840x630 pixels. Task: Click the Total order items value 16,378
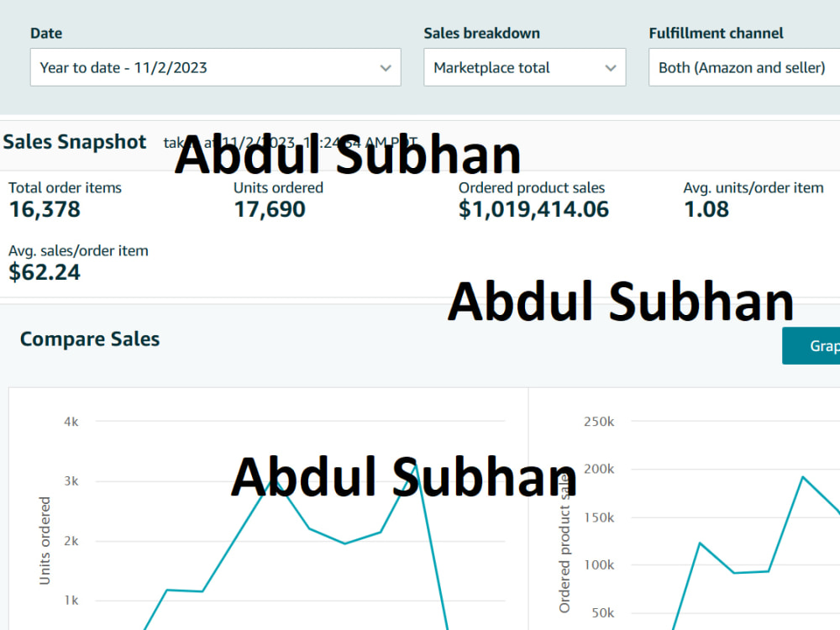click(45, 209)
